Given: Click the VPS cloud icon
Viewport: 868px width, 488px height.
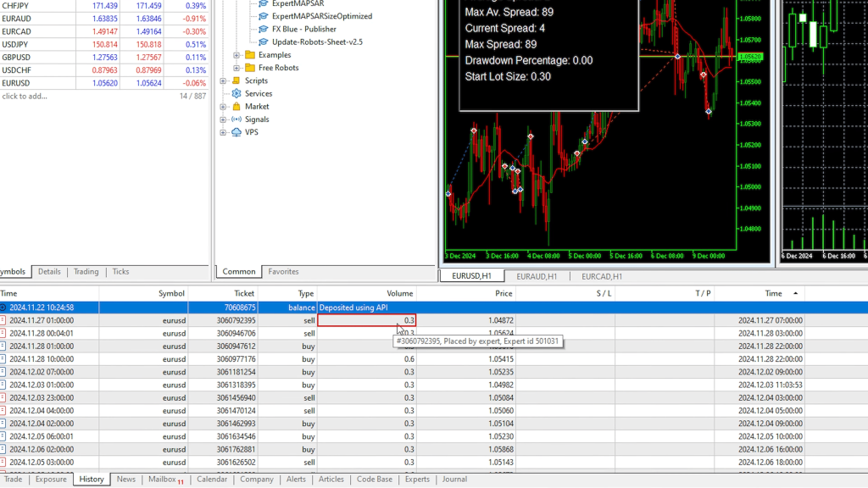Looking at the screenshot, I should coord(236,132).
